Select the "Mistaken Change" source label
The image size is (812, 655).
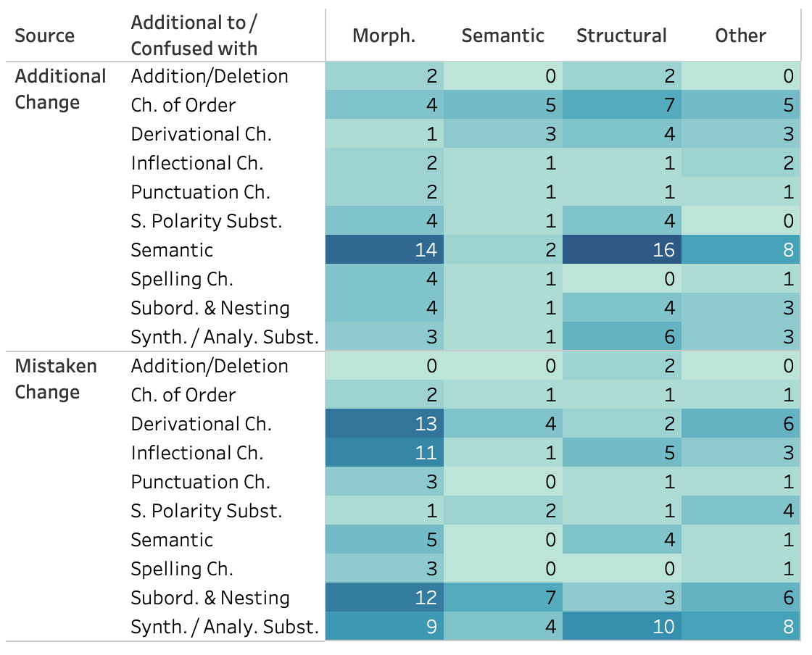coord(56,379)
